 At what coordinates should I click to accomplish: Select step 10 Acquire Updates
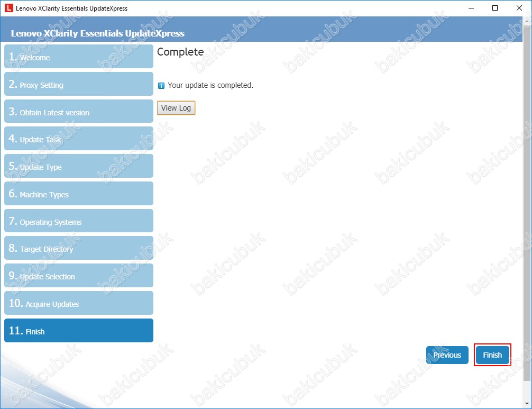[x=79, y=303]
